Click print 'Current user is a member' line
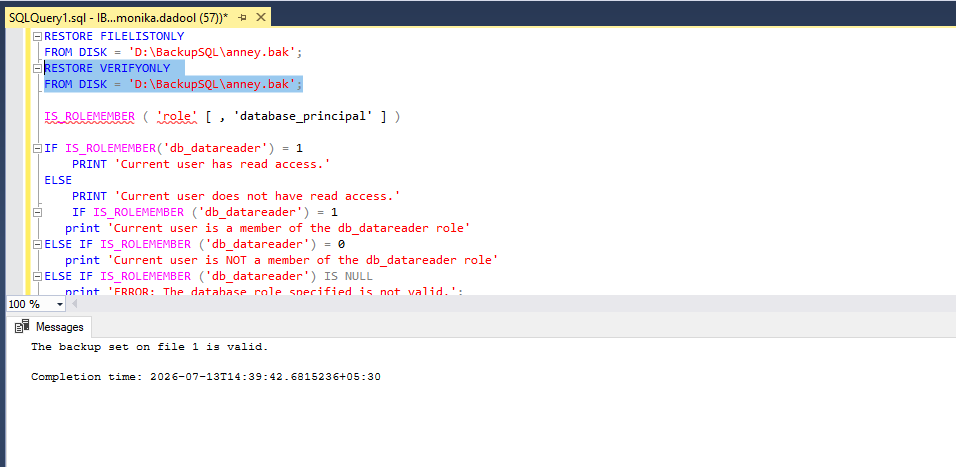956x467 pixels. 268,228
